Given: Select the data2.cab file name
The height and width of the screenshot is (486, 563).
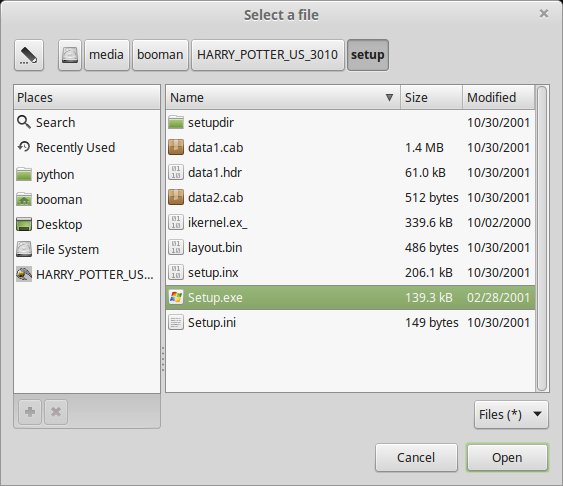Looking at the screenshot, I should [215, 197].
